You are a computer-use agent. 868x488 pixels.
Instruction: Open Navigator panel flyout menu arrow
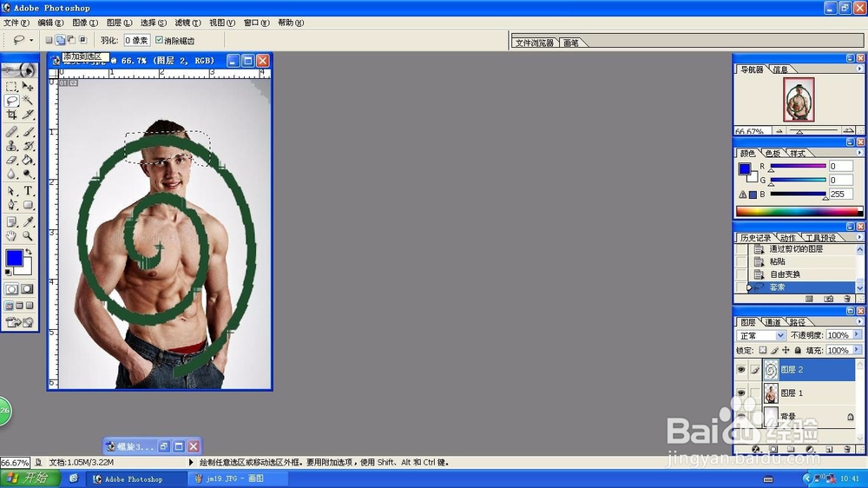[x=859, y=69]
